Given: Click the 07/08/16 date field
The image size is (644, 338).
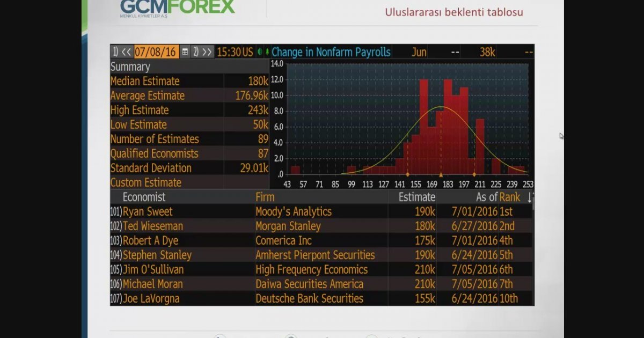Looking at the screenshot, I should point(156,52).
